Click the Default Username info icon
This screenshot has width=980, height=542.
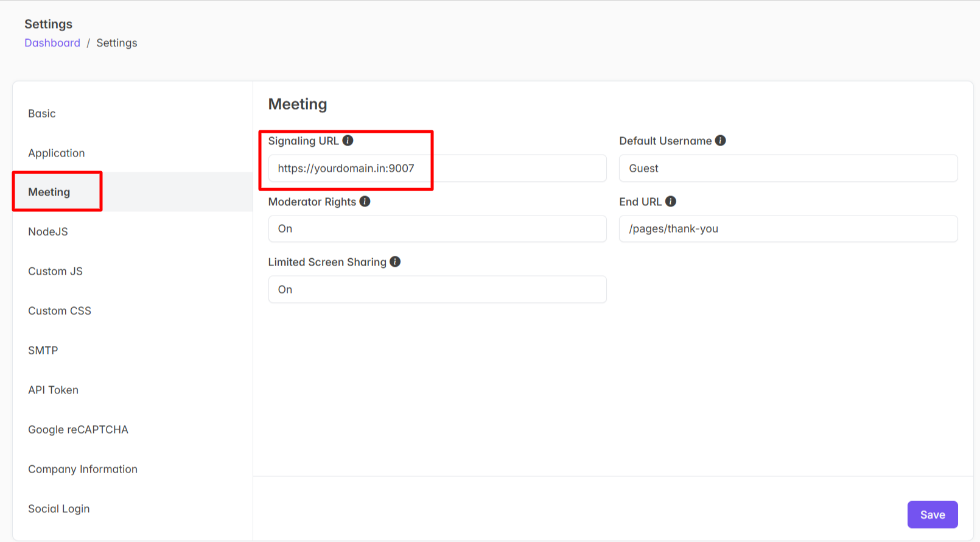(720, 141)
